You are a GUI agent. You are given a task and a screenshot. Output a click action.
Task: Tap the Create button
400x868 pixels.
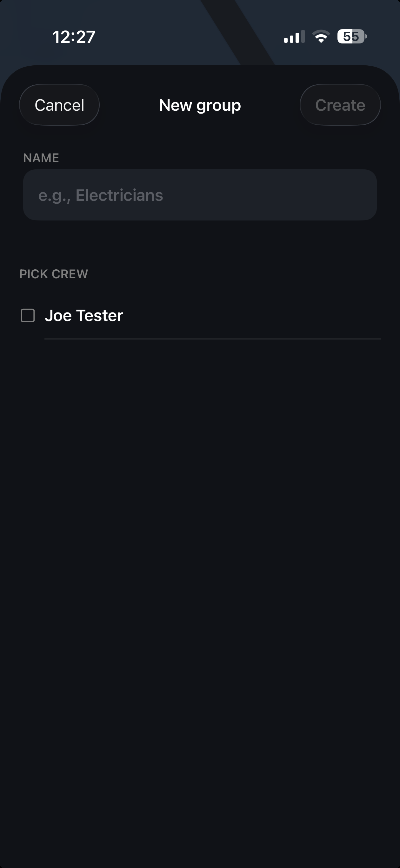(340, 105)
